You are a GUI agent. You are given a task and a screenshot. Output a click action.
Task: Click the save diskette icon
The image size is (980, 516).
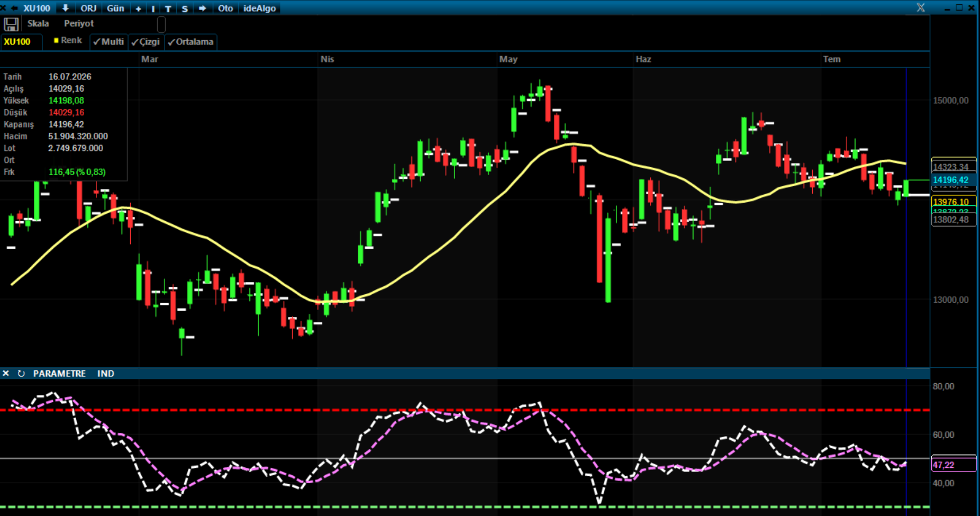[11, 24]
